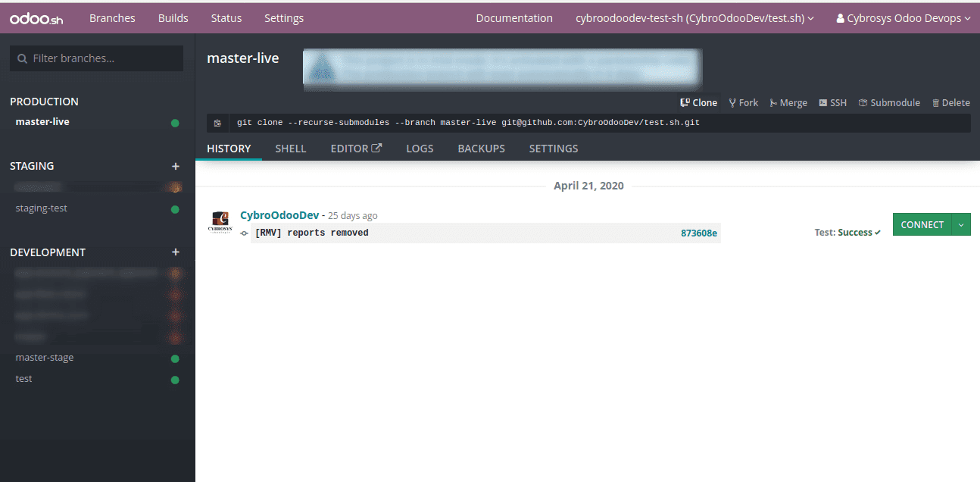Open commit hash 873608e

pos(699,233)
